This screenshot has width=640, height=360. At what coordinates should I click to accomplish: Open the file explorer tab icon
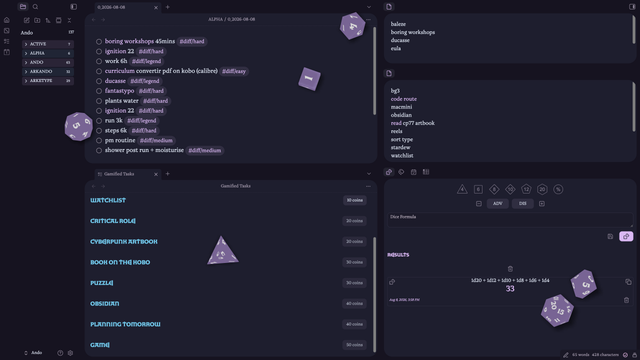(23, 7)
